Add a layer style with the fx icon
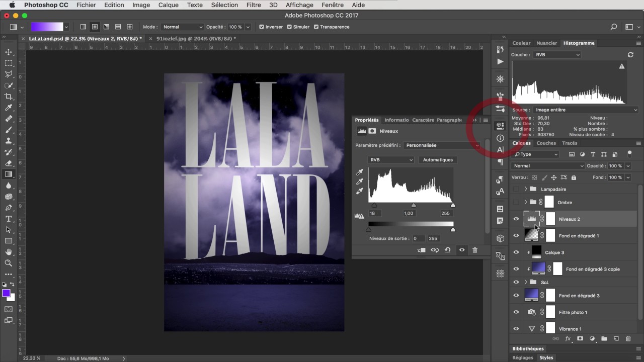Viewport: 644px width, 362px height. [x=568, y=339]
